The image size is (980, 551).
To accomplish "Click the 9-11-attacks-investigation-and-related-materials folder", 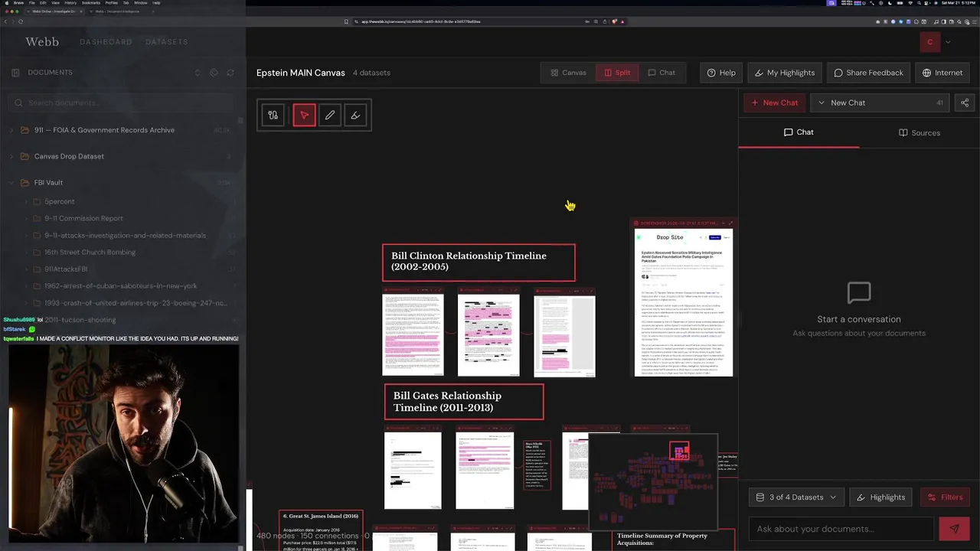I will click(x=125, y=235).
